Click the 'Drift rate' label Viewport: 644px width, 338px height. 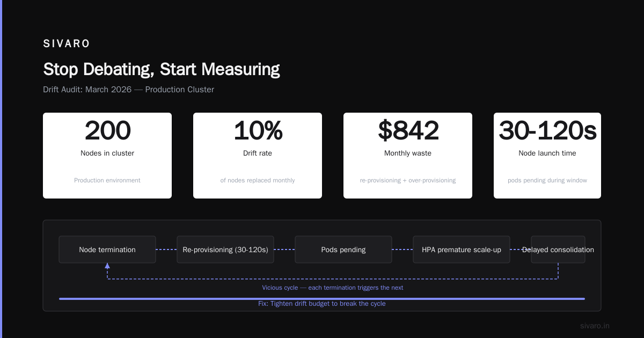(x=258, y=153)
